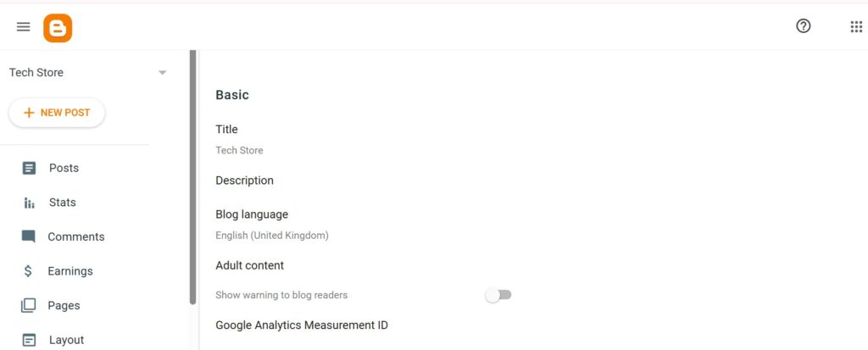Open the Description setting
The image size is (868, 350).
point(244,181)
